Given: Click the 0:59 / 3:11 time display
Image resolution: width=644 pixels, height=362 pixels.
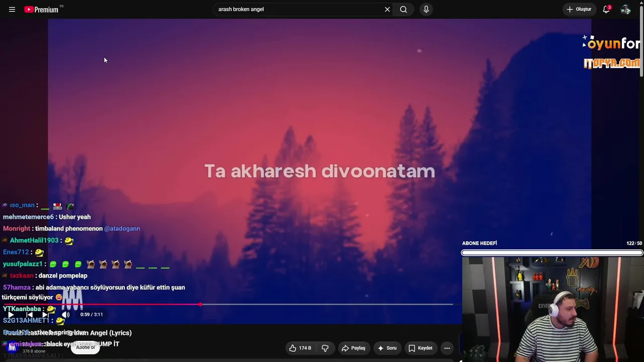Looking at the screenshot, I should [x=92, y=315].
